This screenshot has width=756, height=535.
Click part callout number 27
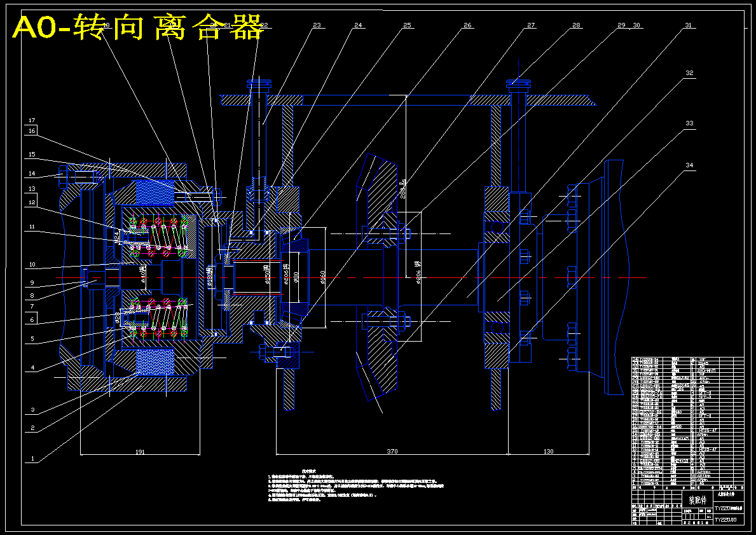[531, 25]
